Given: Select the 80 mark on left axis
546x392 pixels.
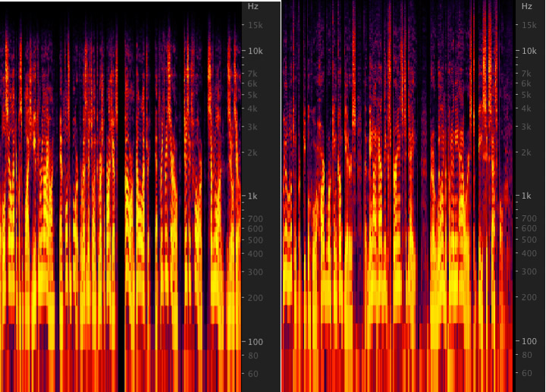Looking at the screenshot, I should point(253,355).
